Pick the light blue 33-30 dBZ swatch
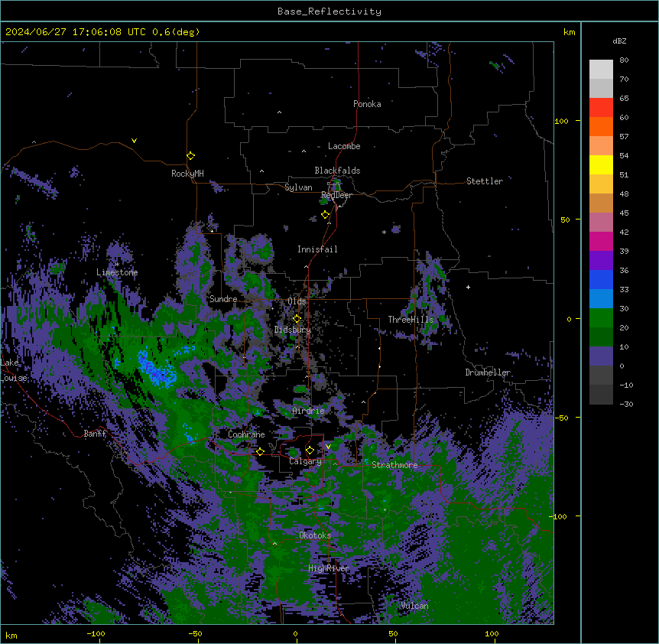659x644 pixels. coord(601,298)
